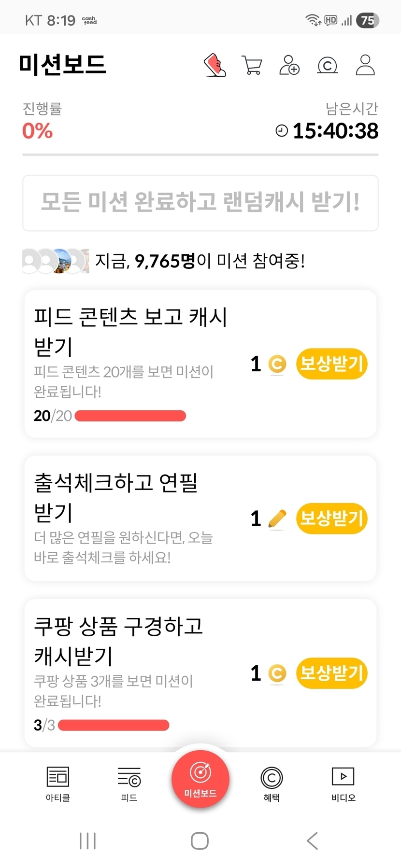
Task: Tap the gold coin in feed mission
Action: click(x=277, y=364)
